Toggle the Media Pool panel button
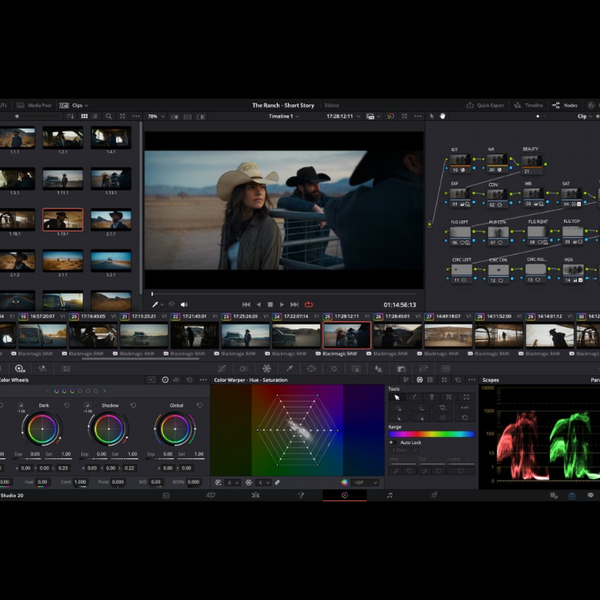The height and width of the screenshot is (600, 600). 34,105
